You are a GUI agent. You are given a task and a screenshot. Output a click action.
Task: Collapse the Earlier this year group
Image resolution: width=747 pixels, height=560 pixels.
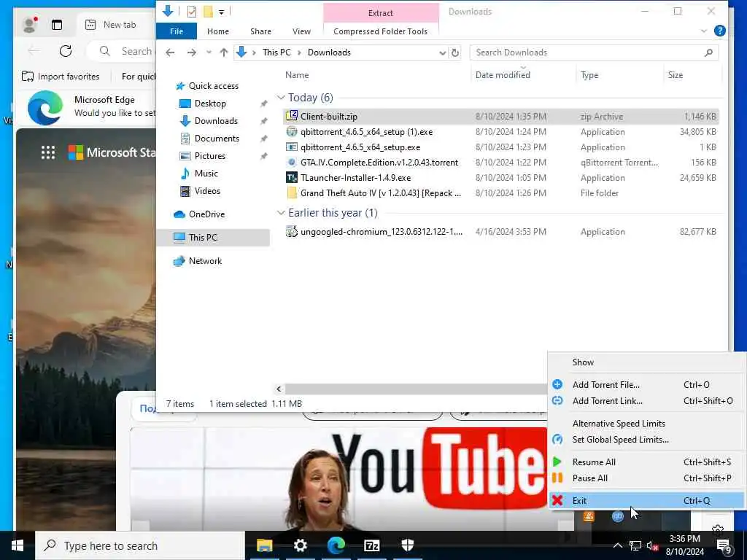pyautogui.click(x=281, y=213)
